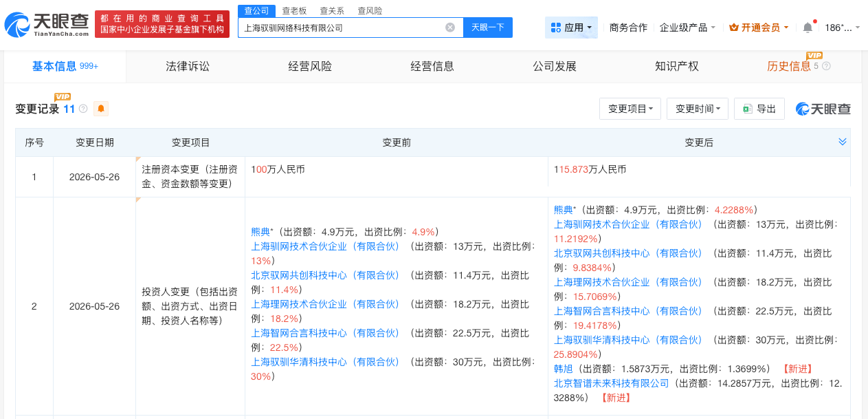Click the 天眼一下 search button
Image resolution: width=868 pixels, height=419 pixels.
coord(488,28)
